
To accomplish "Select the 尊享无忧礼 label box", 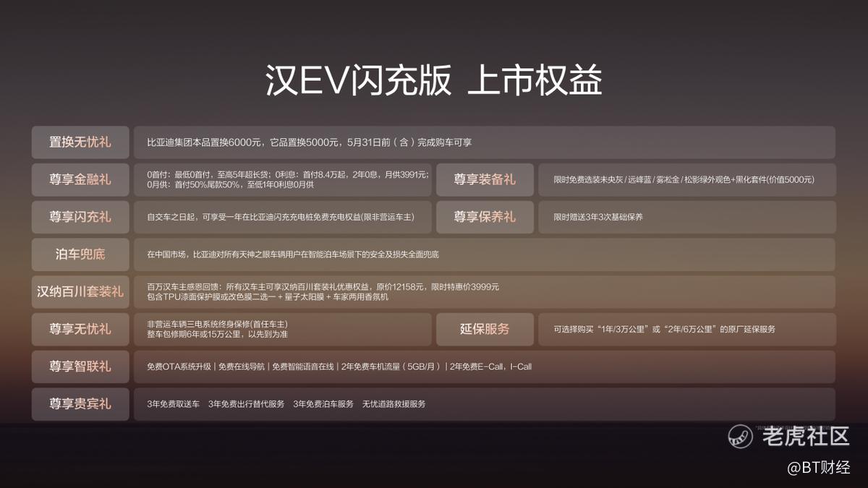I will click(x=80, y=329).
